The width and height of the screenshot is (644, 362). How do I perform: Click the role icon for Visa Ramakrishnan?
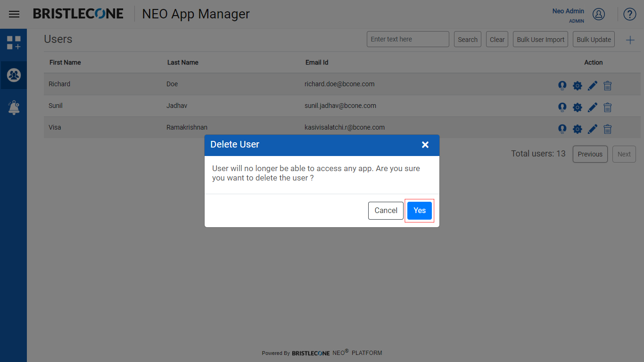coord(562,129)
